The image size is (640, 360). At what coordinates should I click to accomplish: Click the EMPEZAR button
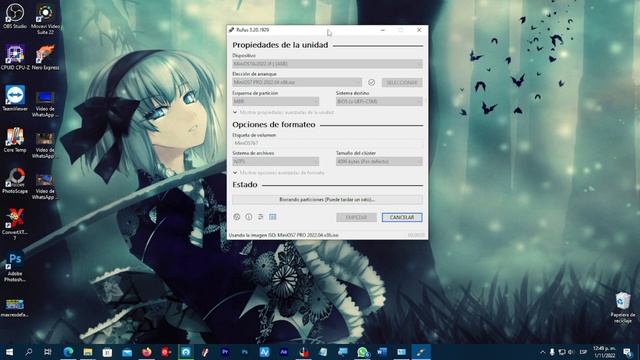pos(356,218)
